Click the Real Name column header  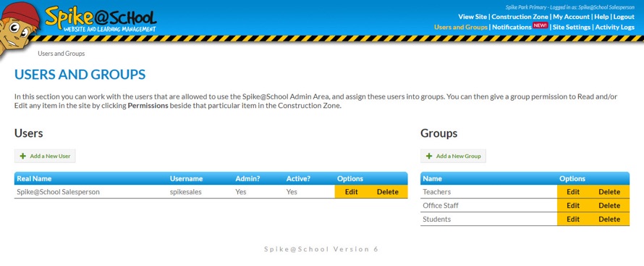34,179
